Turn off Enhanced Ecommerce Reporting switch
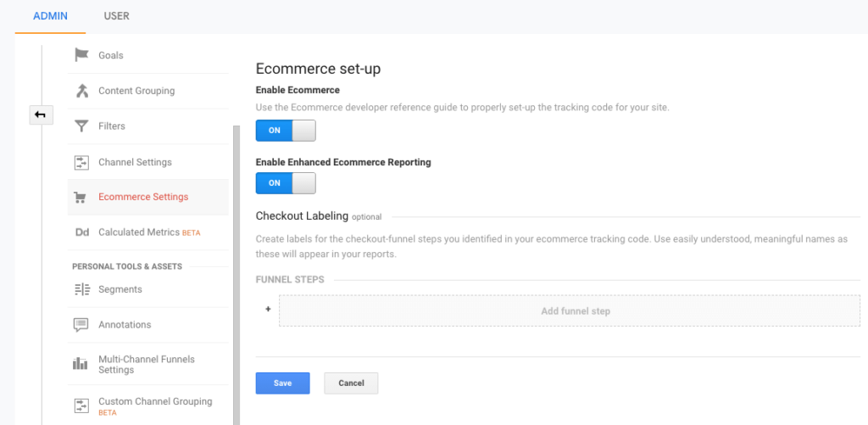 coord(286,183)
